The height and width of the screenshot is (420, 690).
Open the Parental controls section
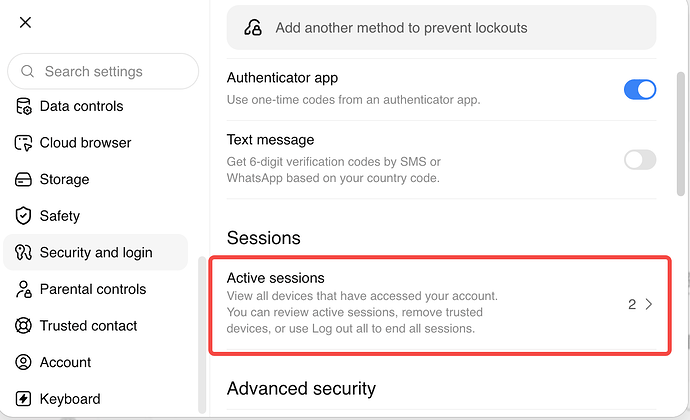(x=95, y=289)
